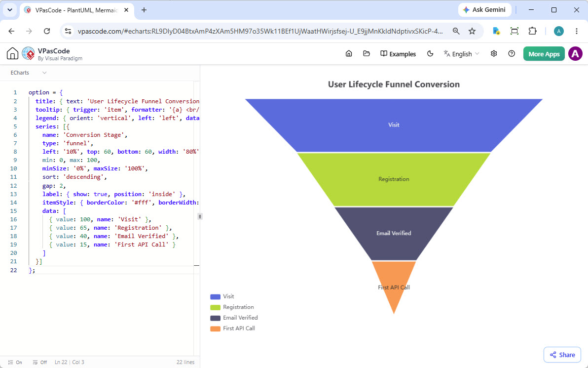Close the VPasCode browser tab
This screenshot has width=588, height=368.
[126, 10]
